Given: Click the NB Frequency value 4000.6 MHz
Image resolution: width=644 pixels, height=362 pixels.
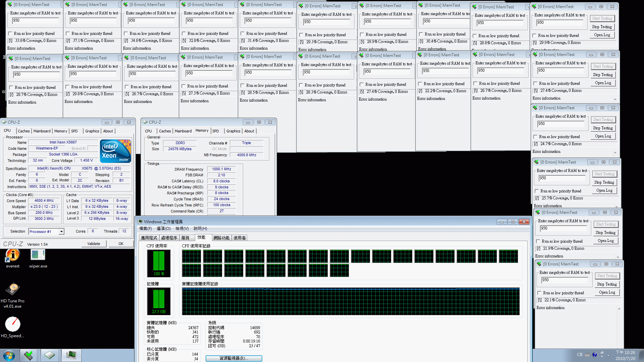Looking at the screenshot, I should [247, 155].
